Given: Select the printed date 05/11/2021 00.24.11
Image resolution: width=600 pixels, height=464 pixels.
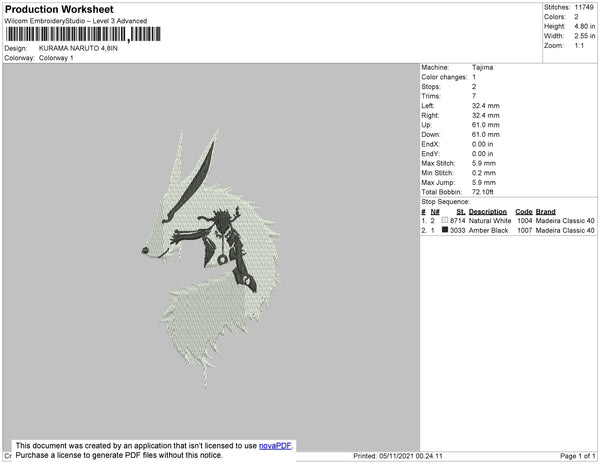Looking at the screenshot, I should click(411, 456).
